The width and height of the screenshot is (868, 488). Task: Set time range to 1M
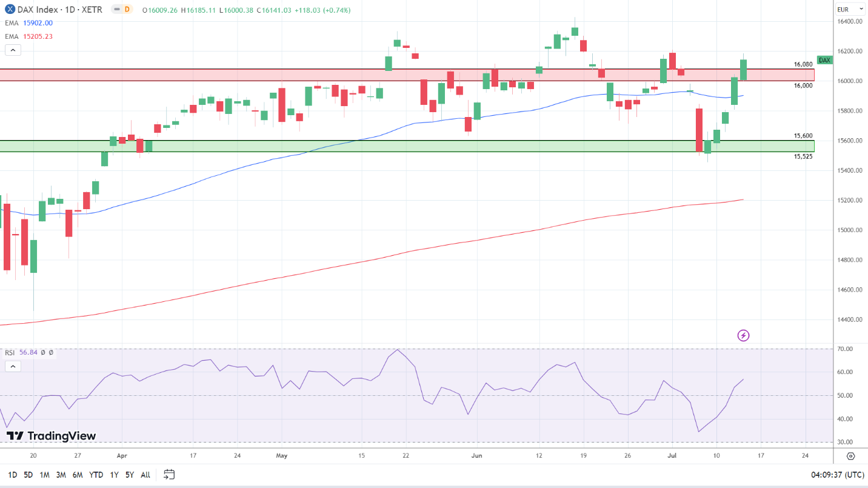[x=44, y=475]
